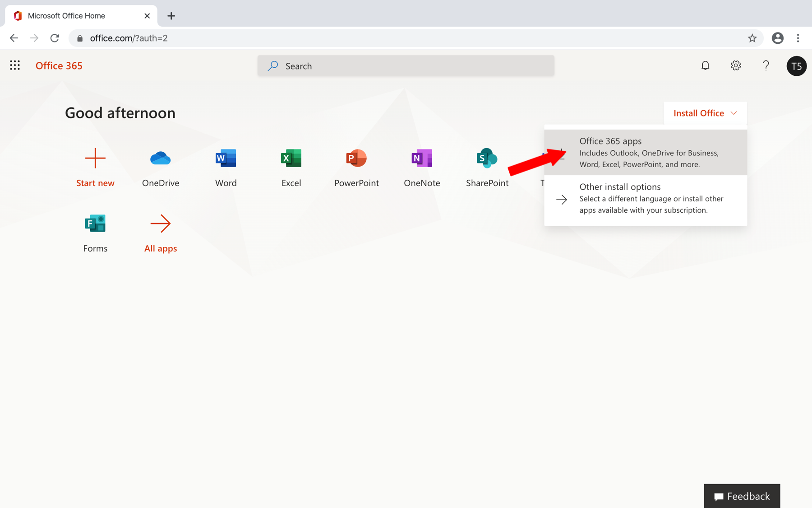Bookmark this page with the star
The height and width of the screenshot is (508, 812).
click(752, 38)
